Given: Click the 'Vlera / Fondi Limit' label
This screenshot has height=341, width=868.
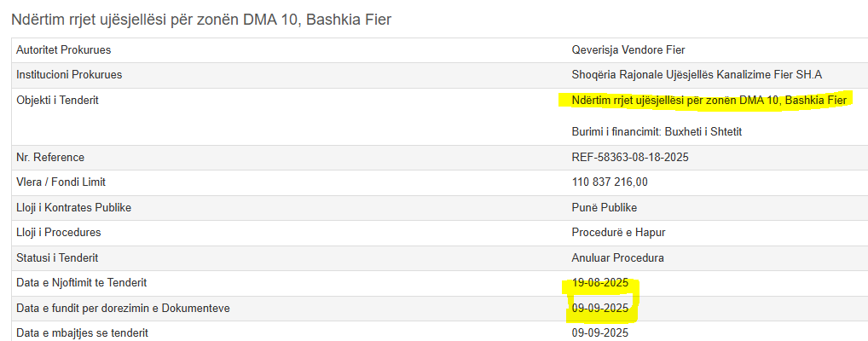Looking at the screenshot, I should pos(61,182).
